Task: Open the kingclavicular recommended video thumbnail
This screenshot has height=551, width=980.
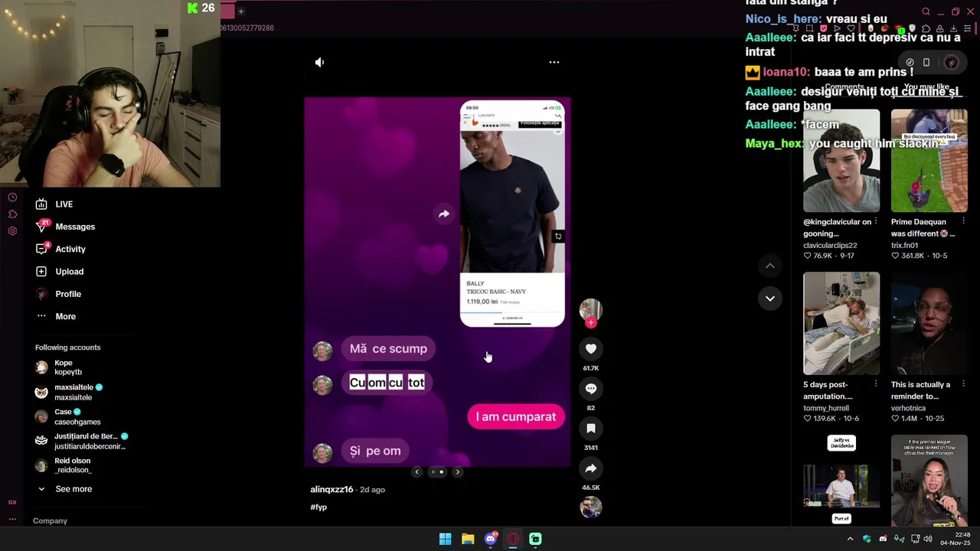Action: click(x=841, y=161)
